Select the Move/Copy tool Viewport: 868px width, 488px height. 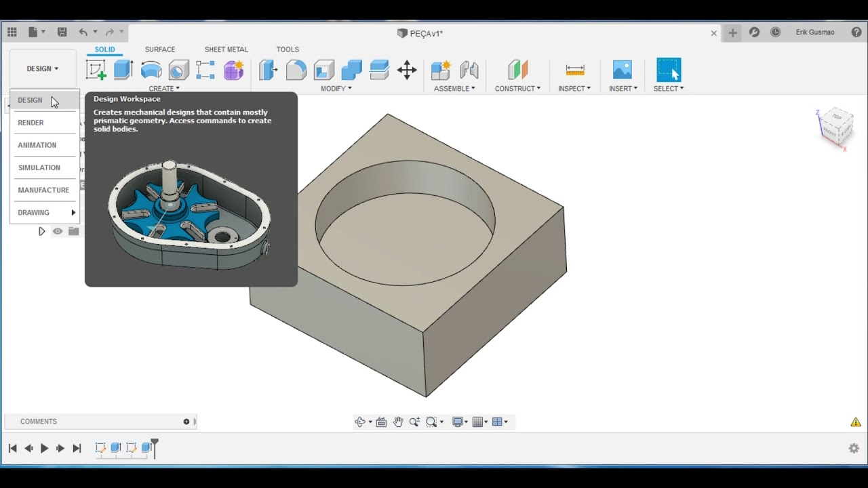pyautogui.click(x=407, y=70)
